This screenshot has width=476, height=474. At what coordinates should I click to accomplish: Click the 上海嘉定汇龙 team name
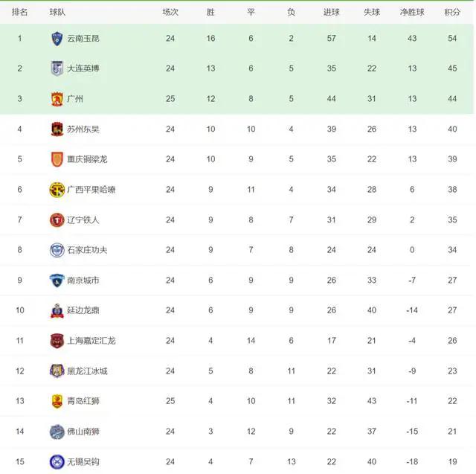[x=91, y=341]
